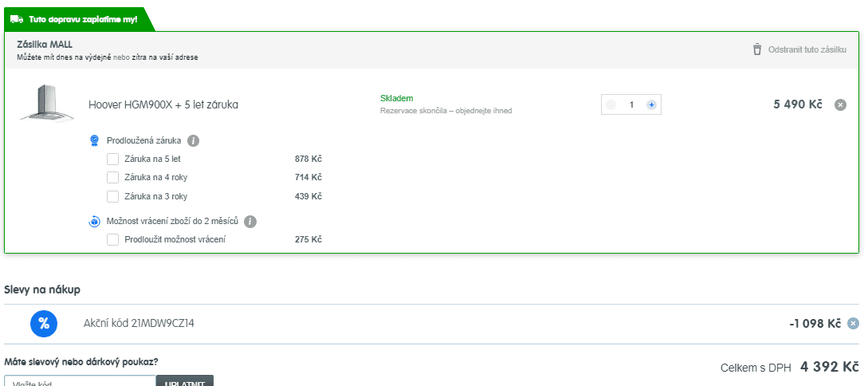Click Rezervace skončila – objednejte ihned text
The image size is (868, 386).
tap(446, 111)
